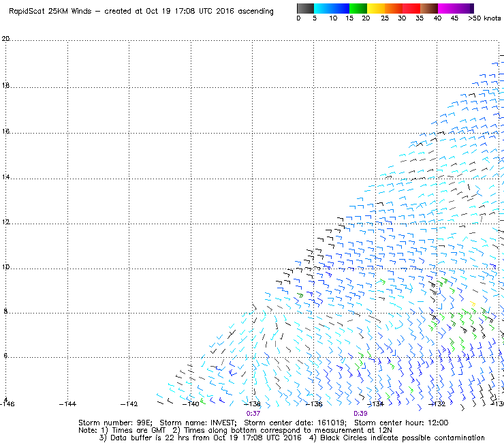
Task: Click latitude axis label 8
Action: coord(5,311)
